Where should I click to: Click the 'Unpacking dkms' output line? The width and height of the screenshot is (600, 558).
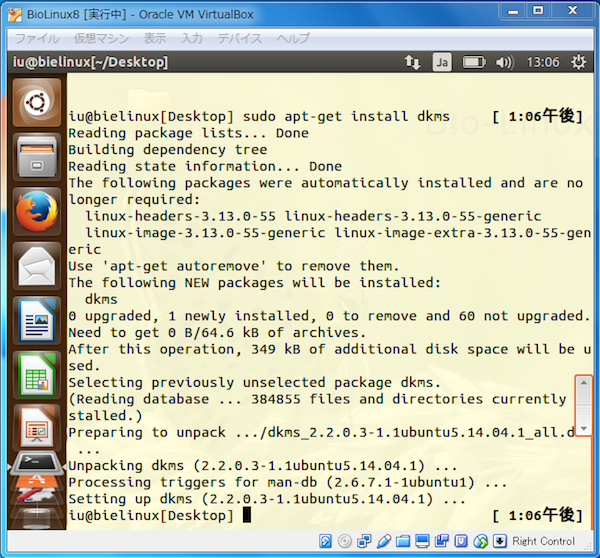pyautogui.click(x=262, y=466)
